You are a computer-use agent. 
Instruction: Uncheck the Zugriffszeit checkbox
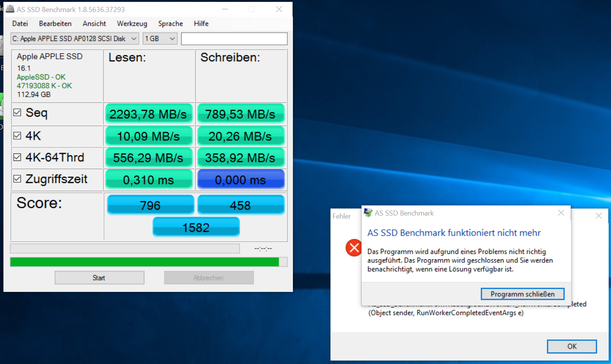tap(17, 179)
